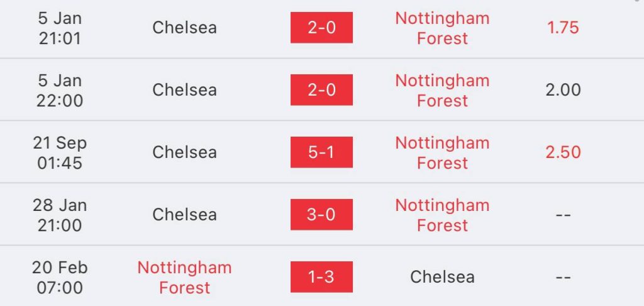644x306 pixels.
Task: Select the 5 Jan 21:01 date cell
Action: pyautogui.click(x=60, y=28)
